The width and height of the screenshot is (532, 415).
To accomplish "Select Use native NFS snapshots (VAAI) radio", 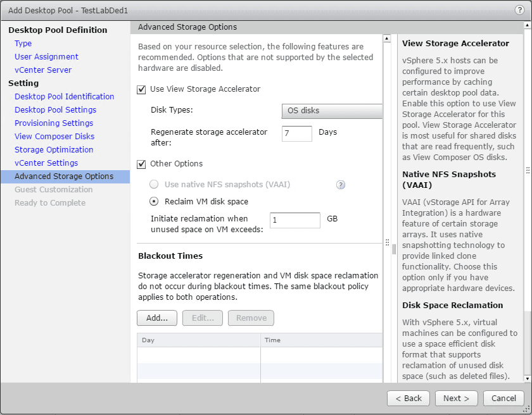I will (154, 184).
